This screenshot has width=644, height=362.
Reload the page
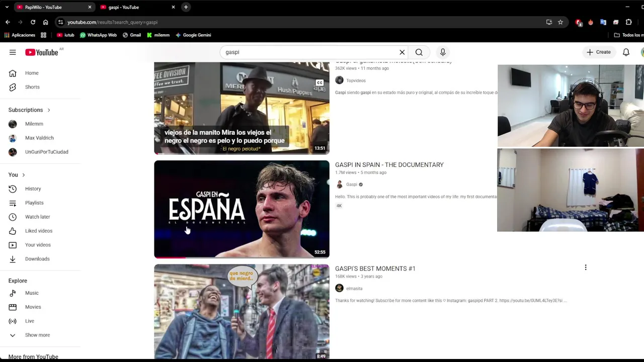[33, 22]
